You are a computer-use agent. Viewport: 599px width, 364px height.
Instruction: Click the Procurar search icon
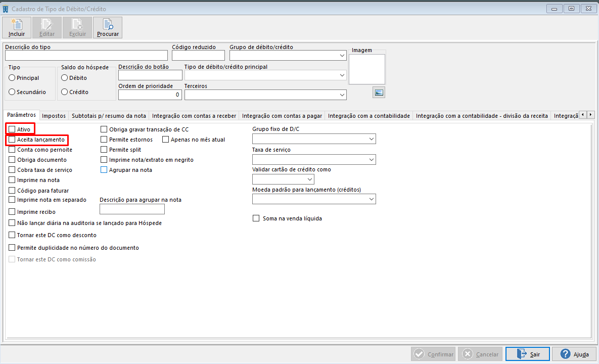click(x=108, y=27)
